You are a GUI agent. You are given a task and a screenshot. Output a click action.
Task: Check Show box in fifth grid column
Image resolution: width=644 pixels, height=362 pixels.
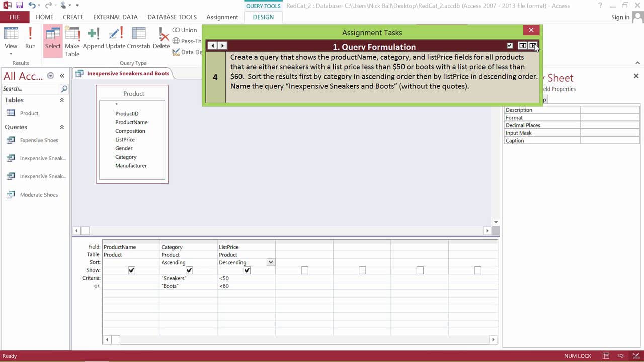coord(362,270)
